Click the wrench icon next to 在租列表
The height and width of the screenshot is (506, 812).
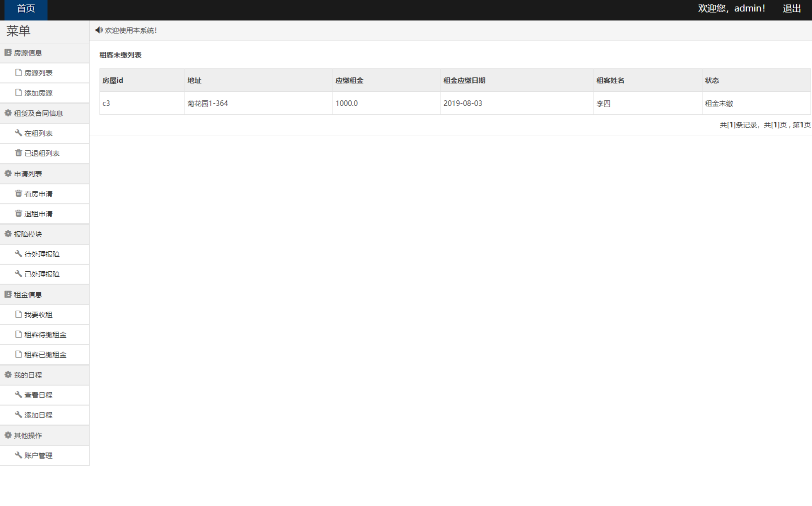[x=18, y=133]
